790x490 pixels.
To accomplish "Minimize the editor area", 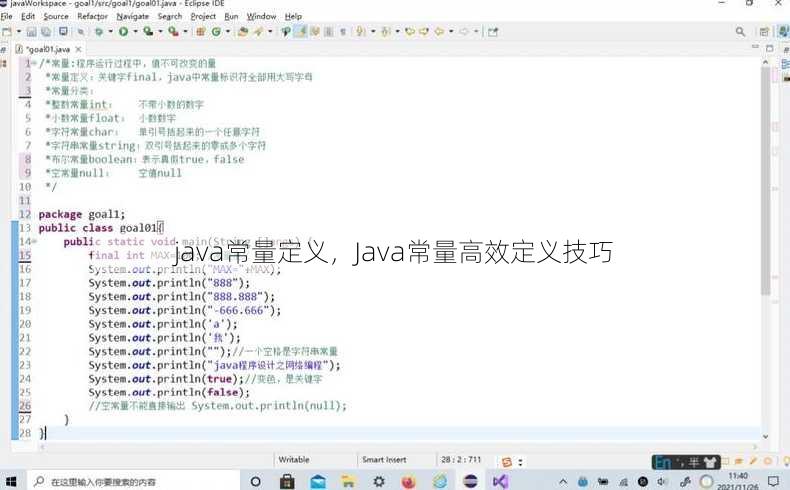I will coord(755,47).
